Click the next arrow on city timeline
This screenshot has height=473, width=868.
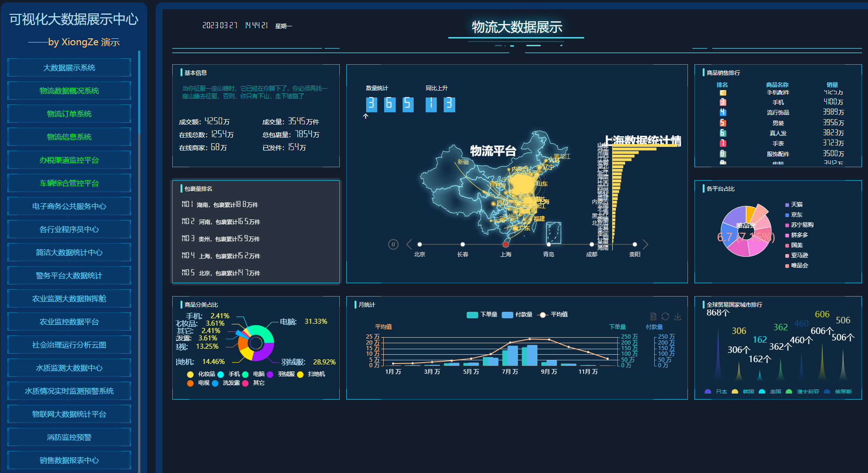(x=645, y=244)
